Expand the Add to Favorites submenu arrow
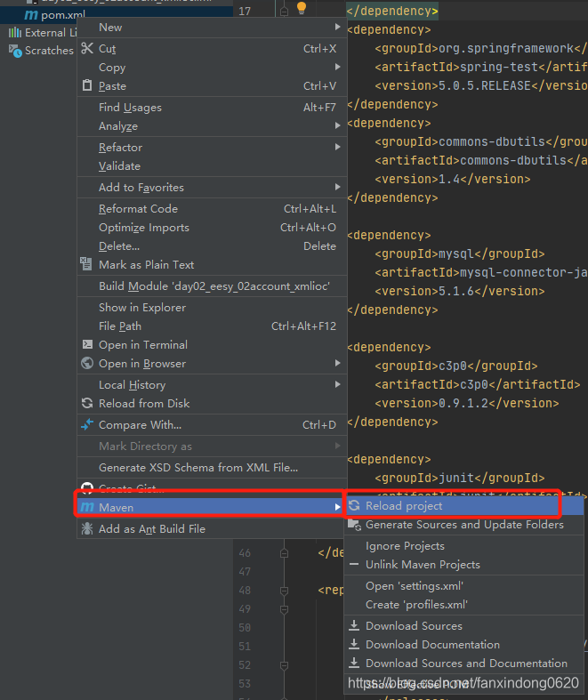Image resolution: width=588 pixels, height=700 pixels. click(x=337, y=187)
